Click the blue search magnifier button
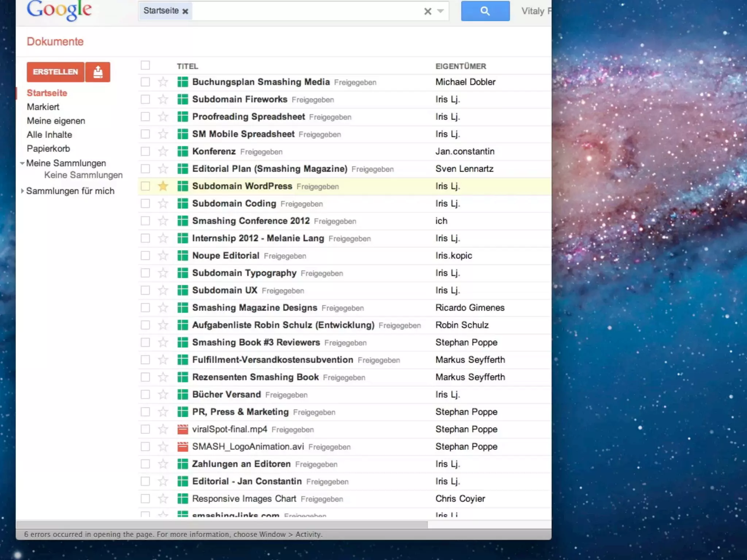747x560 pixels. click(x=485, y=11)
